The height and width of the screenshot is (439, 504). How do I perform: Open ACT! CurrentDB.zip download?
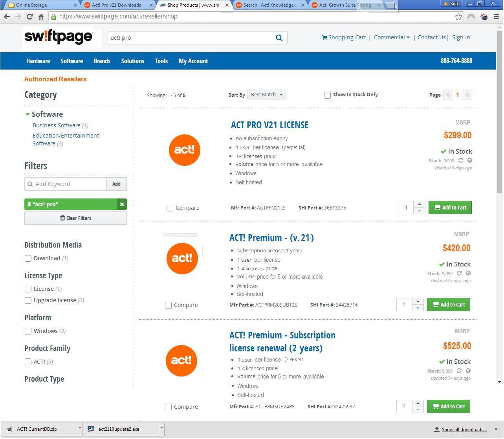point(39,429)
